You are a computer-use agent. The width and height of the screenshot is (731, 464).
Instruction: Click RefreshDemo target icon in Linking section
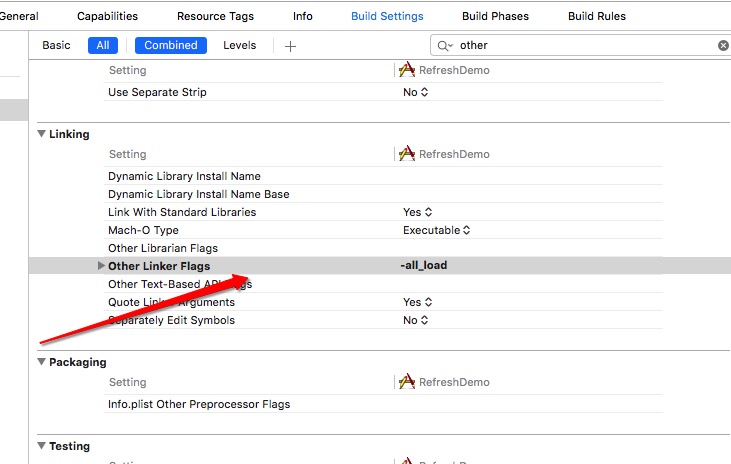[407, 154]
